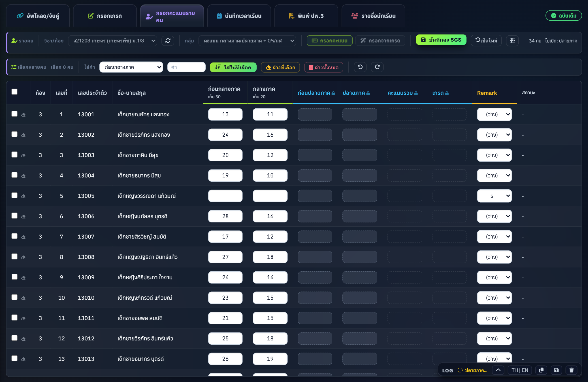Check the box for student 13004
This screenshot has height=382, width=588.
(x=14, y=175)
